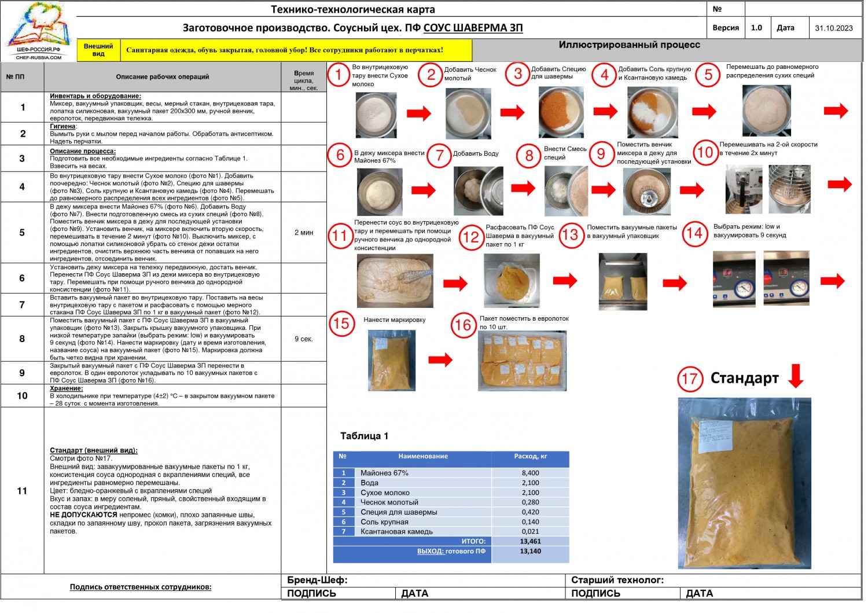
Task: Click the 'Бренд-Шеф:' signature field
Action: click(422, 581)
